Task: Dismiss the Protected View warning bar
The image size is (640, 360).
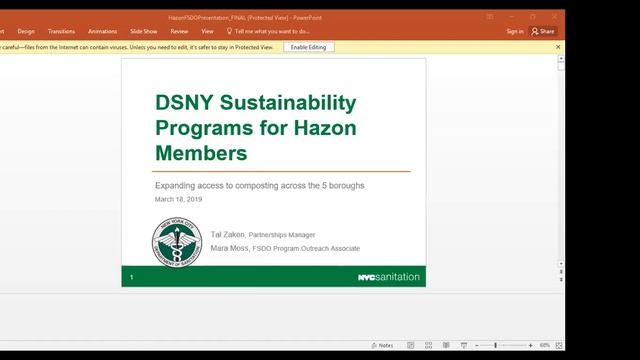Action: coord(558,47)
